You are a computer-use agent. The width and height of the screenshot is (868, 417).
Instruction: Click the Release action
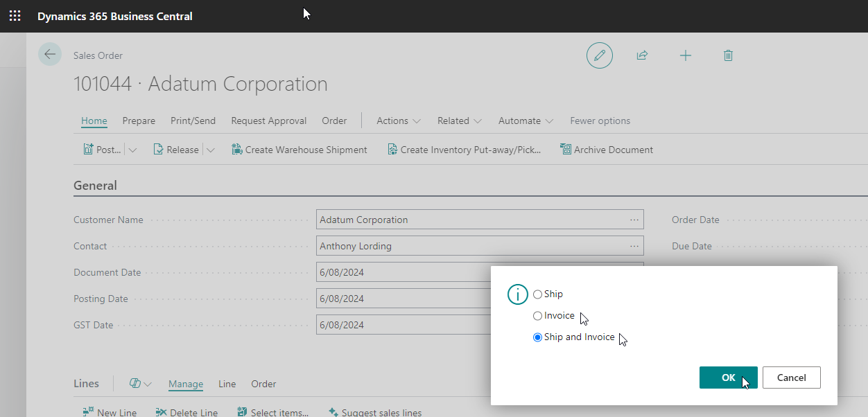point(176,150)
